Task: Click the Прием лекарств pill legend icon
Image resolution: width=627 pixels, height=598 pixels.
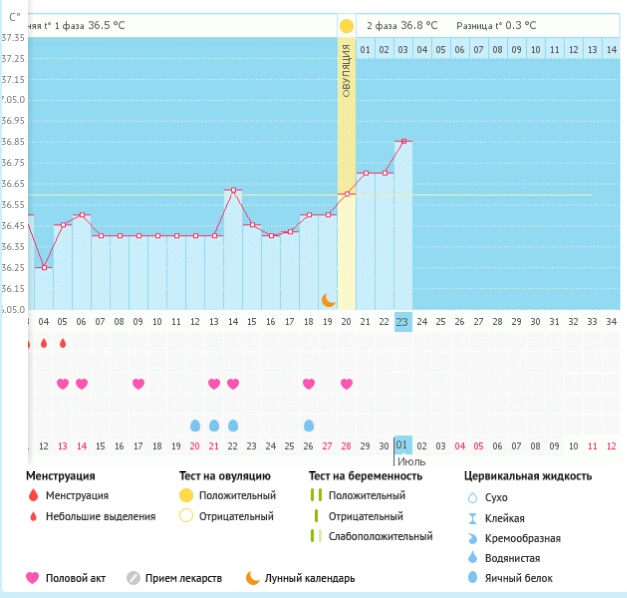Action: tap(132, 578)
